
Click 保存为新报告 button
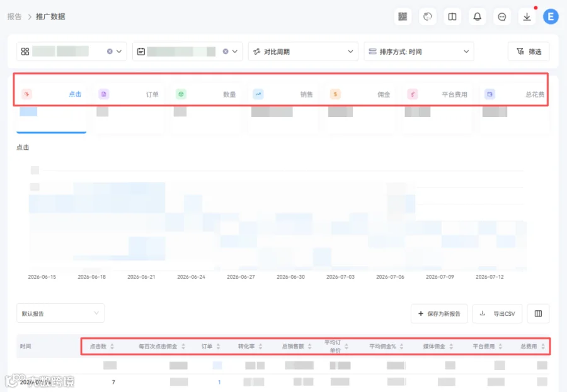tap(439, 313)
